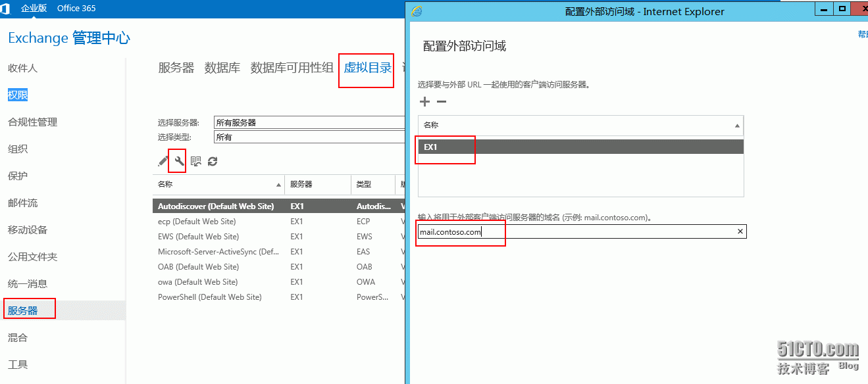This screenshot has height=384, width=868.
Task: Open the 数据库 tab
Action: (x=222, y=68)
